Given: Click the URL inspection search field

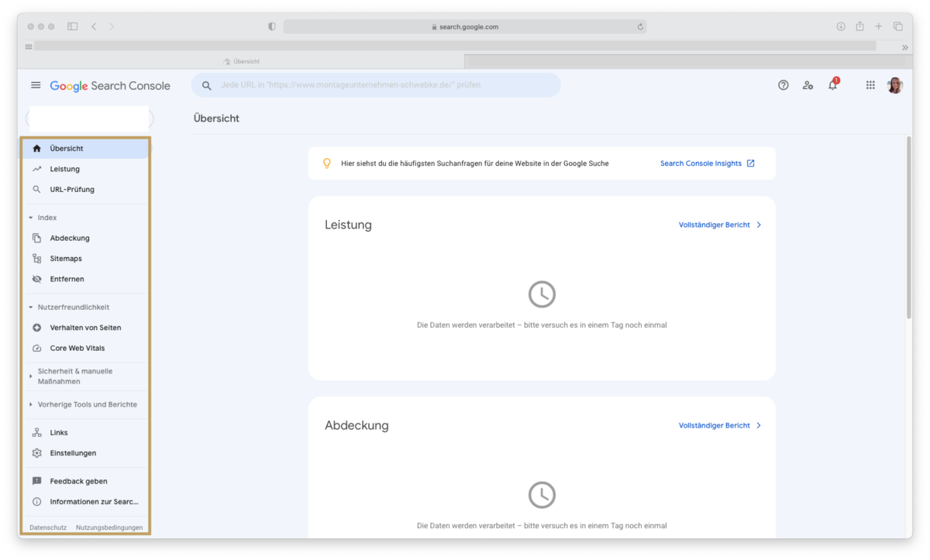Looking at the screenshot, I should tap(376, 84).
